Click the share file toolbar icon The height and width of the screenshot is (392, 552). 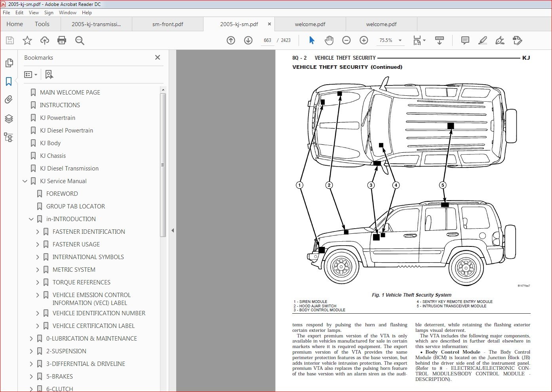[x=518, y=40]
